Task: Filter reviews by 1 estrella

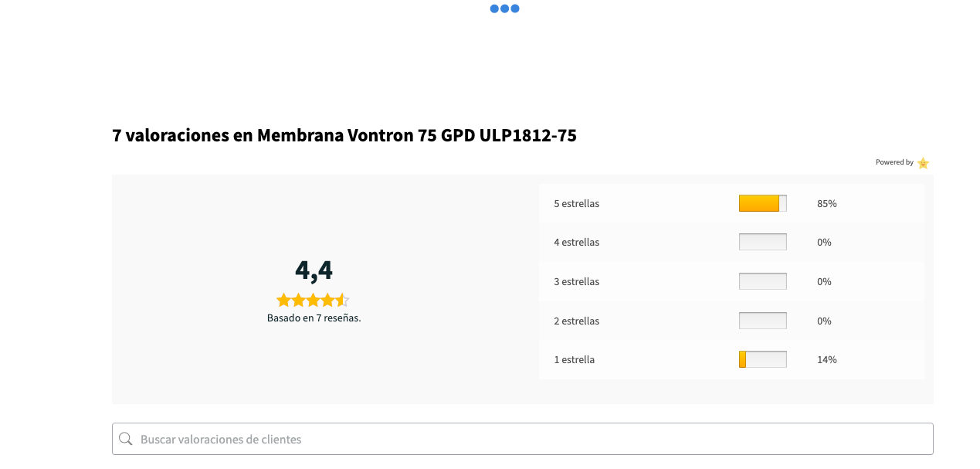Action: click(731, 359)
